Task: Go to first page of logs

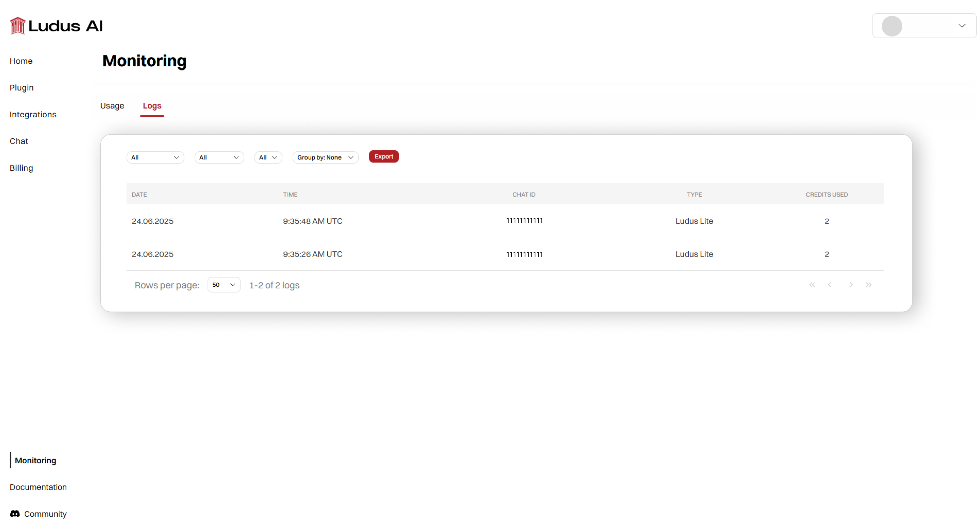Action: click(812, 285)
